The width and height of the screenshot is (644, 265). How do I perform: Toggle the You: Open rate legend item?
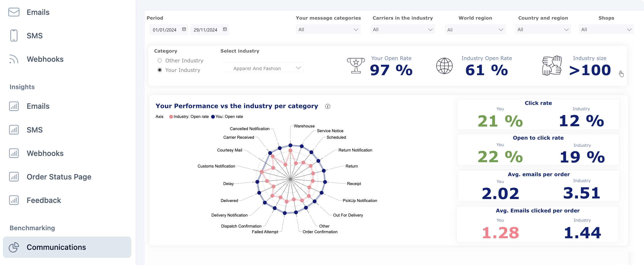(x=227, y=117)
